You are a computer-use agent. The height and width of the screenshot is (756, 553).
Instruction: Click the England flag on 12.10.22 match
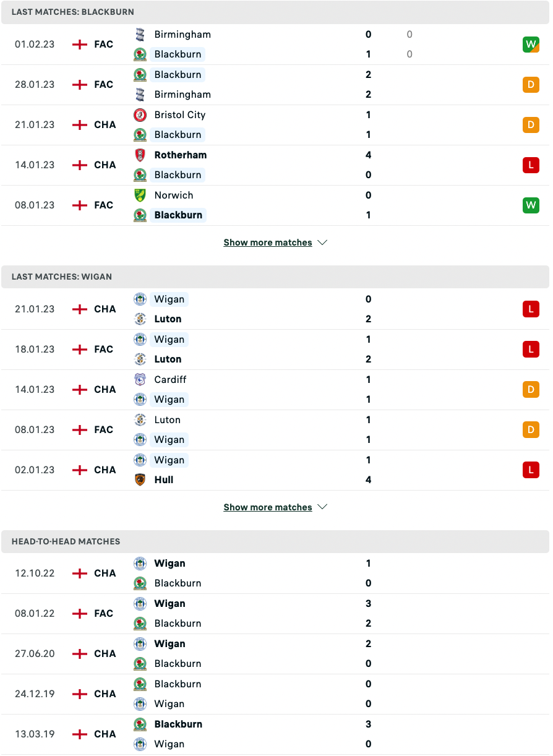click(x=80, y=573)
